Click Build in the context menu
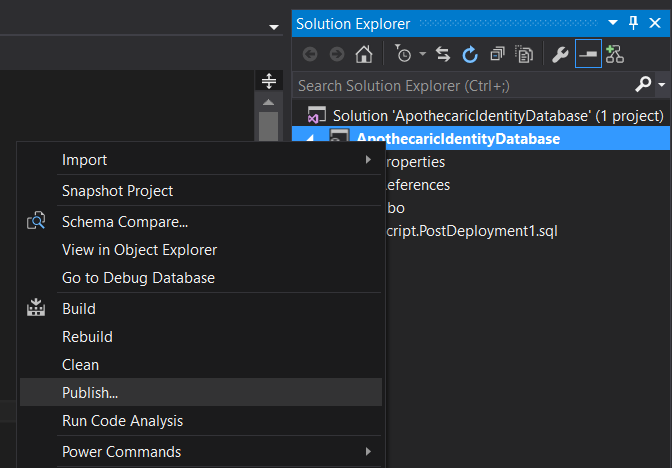This screenshot has height=468, width=672. tap(79, 309)
